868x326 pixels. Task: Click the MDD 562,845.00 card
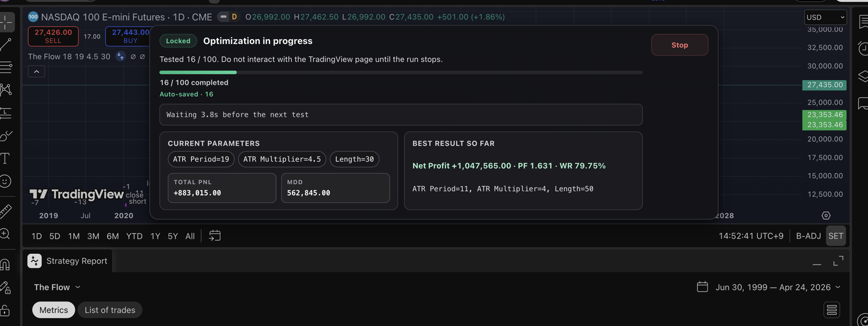(335, 188)
